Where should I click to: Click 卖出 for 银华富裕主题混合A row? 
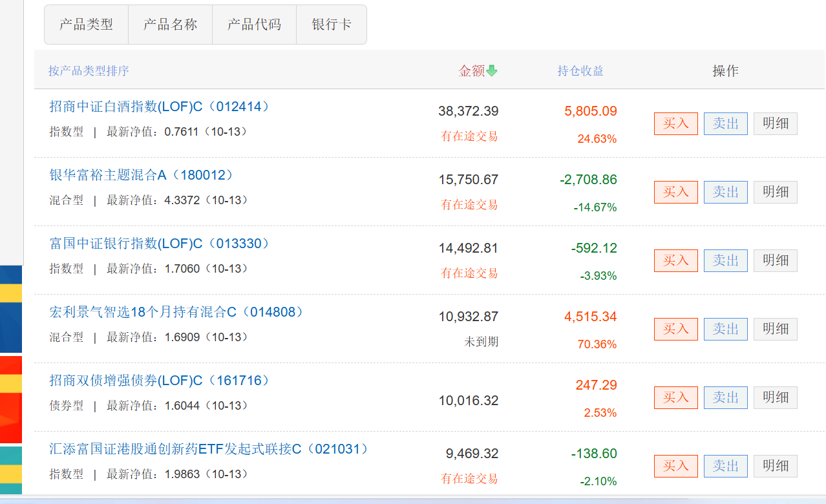coord(726,192)
